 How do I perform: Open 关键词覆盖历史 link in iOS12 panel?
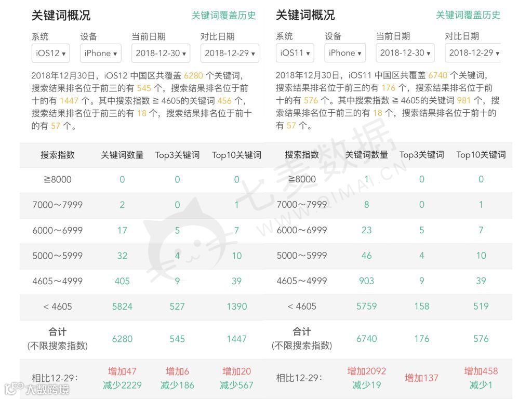point(223,15)
